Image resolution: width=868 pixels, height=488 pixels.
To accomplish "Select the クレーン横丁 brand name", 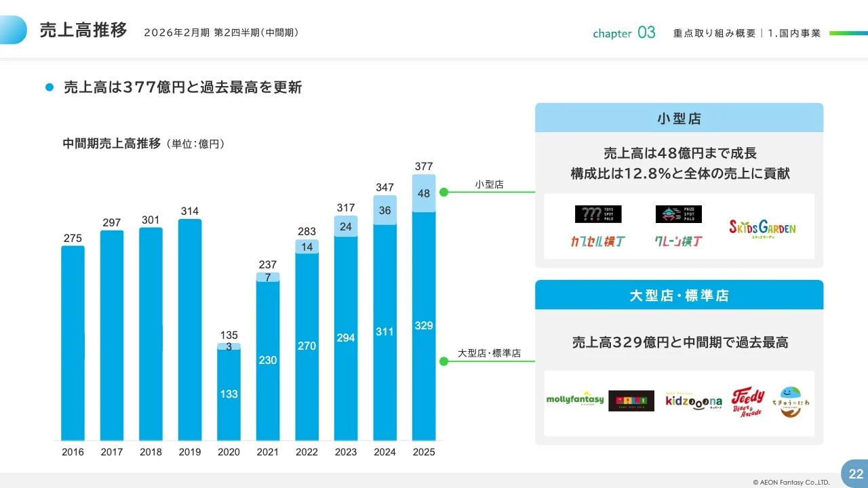I will (x=677, y=241).
